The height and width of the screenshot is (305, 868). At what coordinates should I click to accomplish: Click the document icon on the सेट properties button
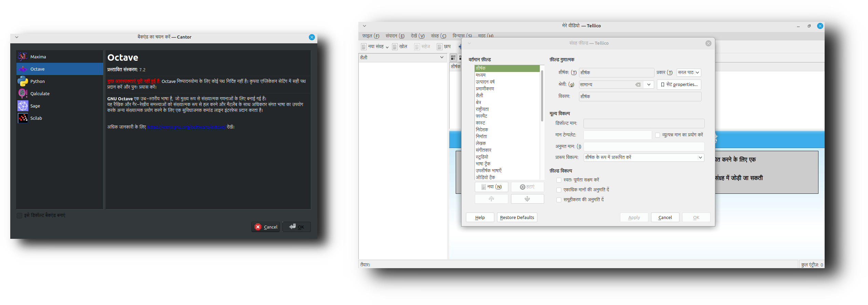click(x=663, y=85)
